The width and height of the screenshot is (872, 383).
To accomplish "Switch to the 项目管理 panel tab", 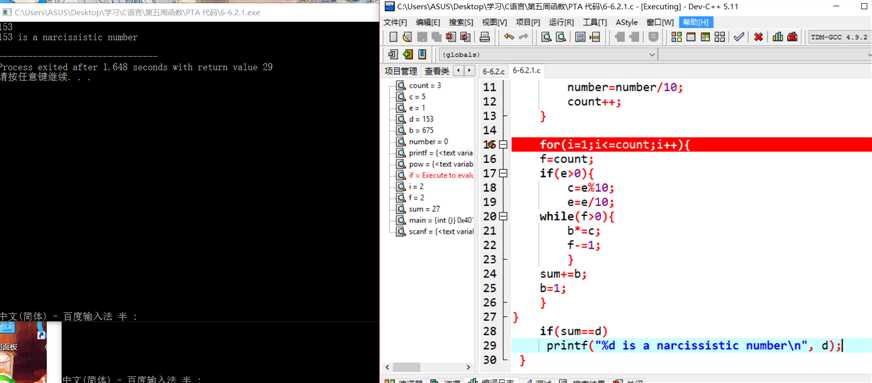I will [401, 71].
